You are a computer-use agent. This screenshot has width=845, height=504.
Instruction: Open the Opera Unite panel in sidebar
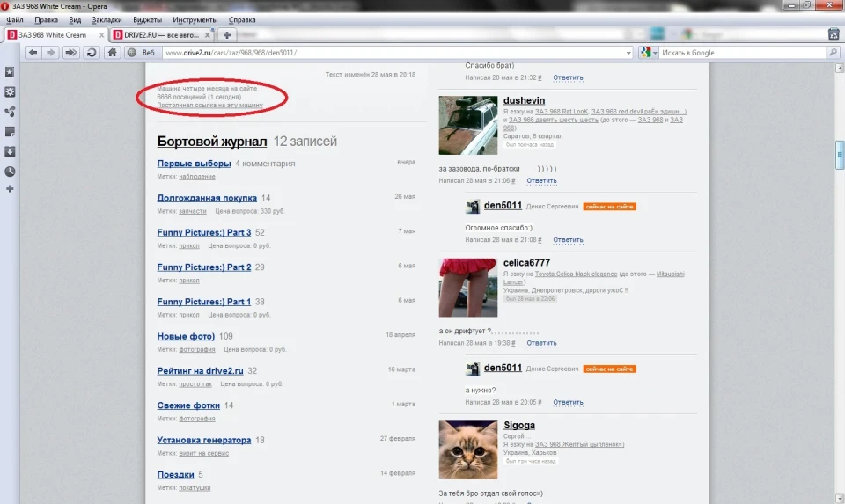tap(10, 112)
